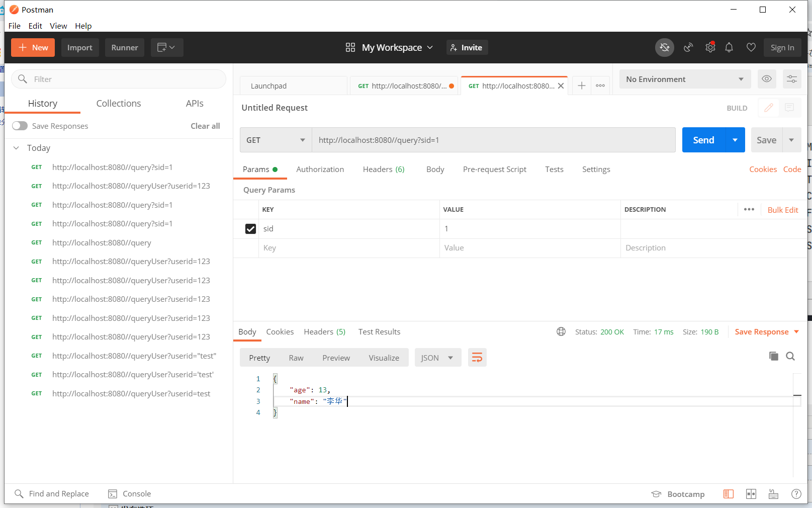Open the JSON response format dropdown
812x508 pixels.
pyautogui.click(x=438, y=358)
